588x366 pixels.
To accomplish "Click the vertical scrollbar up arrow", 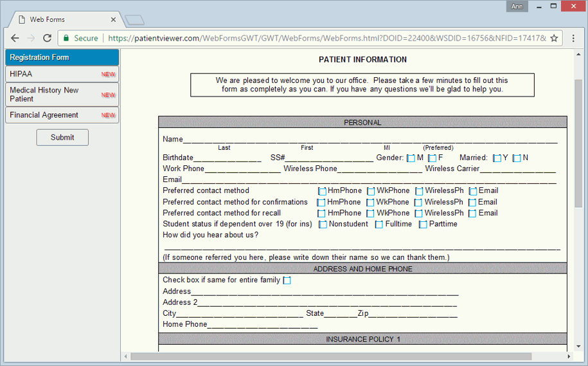I will (x=578, y=55).
